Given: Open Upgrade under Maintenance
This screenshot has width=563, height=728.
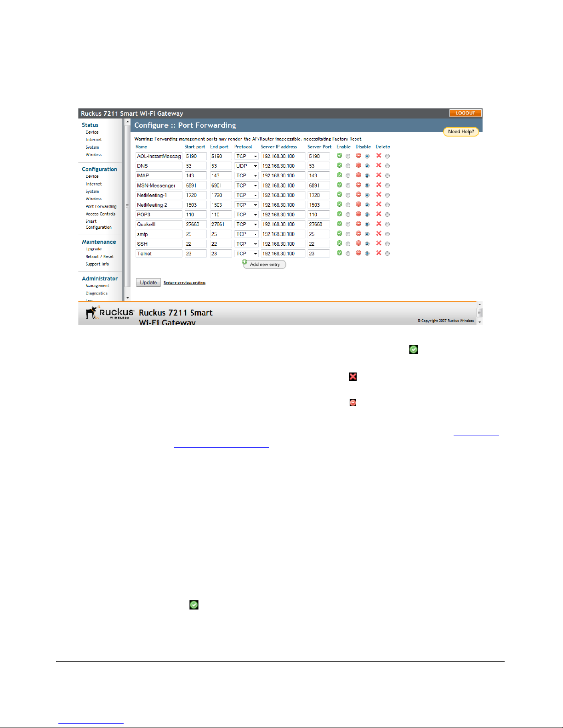Looking at the screenshot, I should pyautogui.click(x=93, y=249).
